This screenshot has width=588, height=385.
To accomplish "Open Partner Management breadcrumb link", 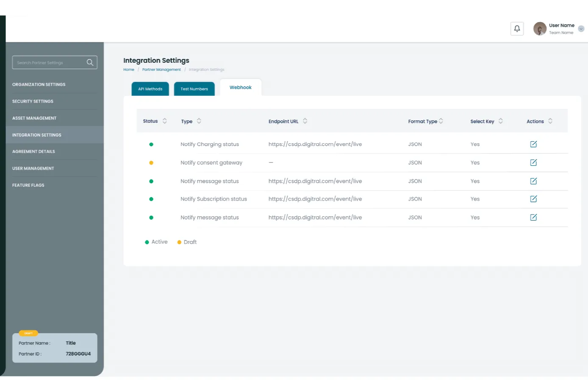I will (x=161, y=70).
